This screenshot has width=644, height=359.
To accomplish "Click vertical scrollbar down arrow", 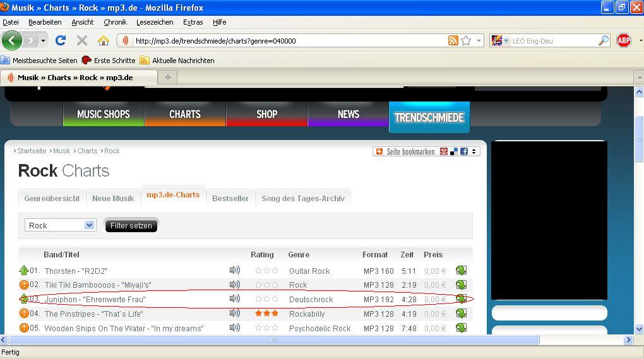I will click(x=639, y=329).
